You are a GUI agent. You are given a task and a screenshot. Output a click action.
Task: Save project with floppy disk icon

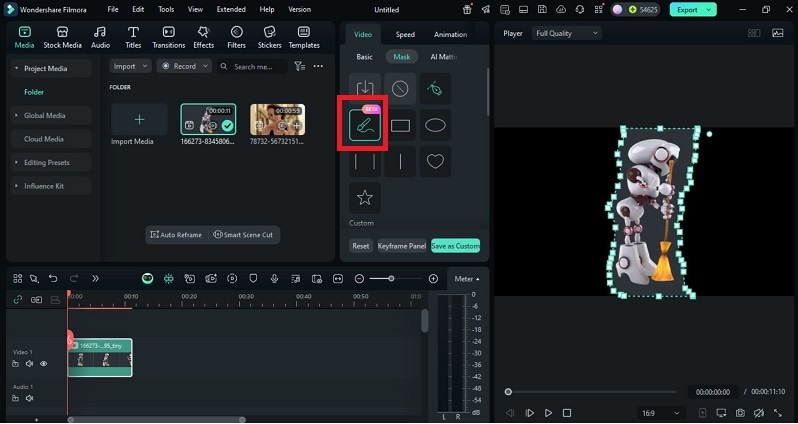click(x=542, y=10)
